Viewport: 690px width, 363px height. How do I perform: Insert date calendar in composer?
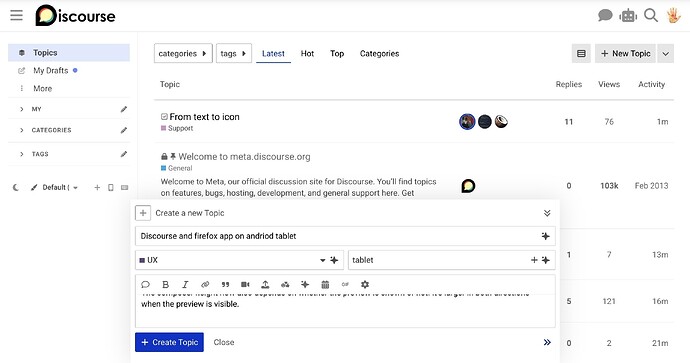(325, 285)
